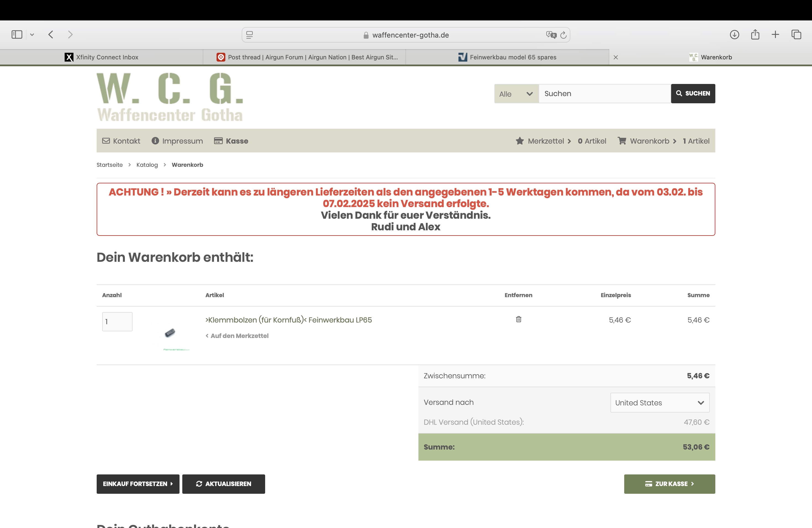Click the star Merkzettel icon
Screen dimensions: 812x528
click(x=520, y=141)
